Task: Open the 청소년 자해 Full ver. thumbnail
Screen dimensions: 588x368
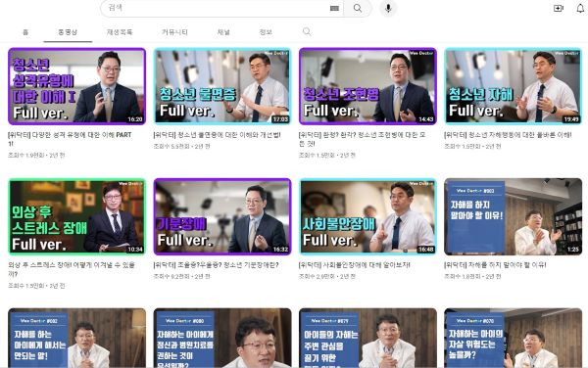Action: pyautogui.click(x=513, y=86)
